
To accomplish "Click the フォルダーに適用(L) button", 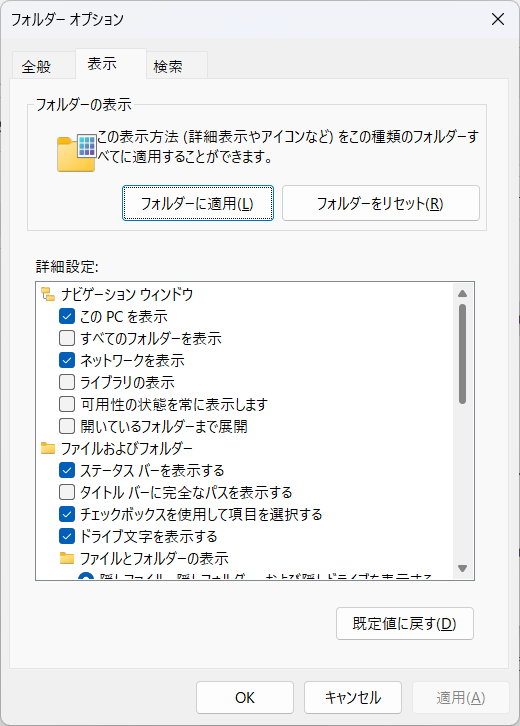I will point(198,203).
